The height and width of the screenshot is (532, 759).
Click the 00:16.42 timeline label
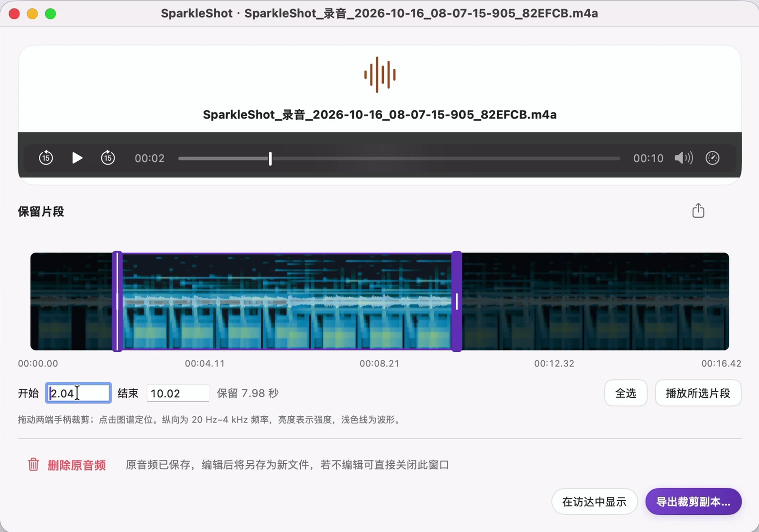(x=721, y=364)
